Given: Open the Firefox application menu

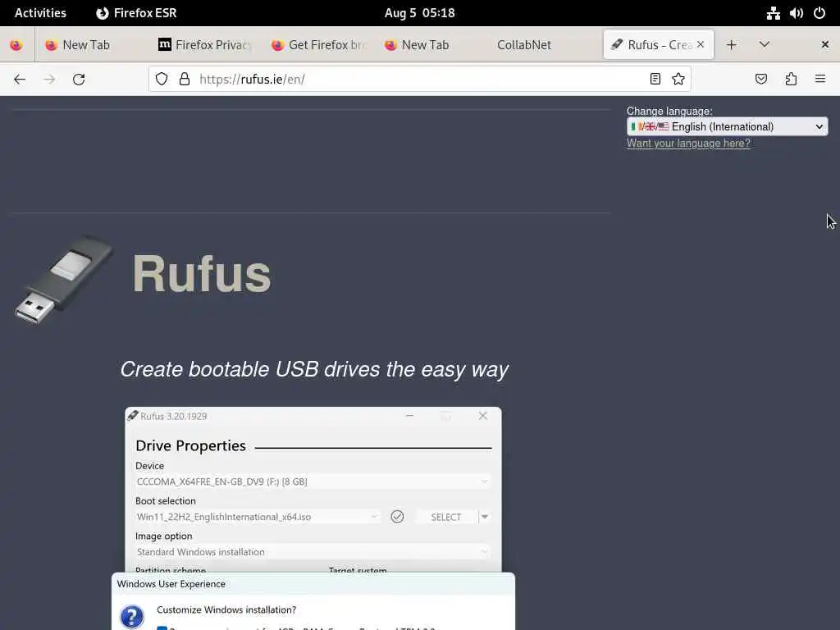Looking at the screenshot, I should point(820,80).
